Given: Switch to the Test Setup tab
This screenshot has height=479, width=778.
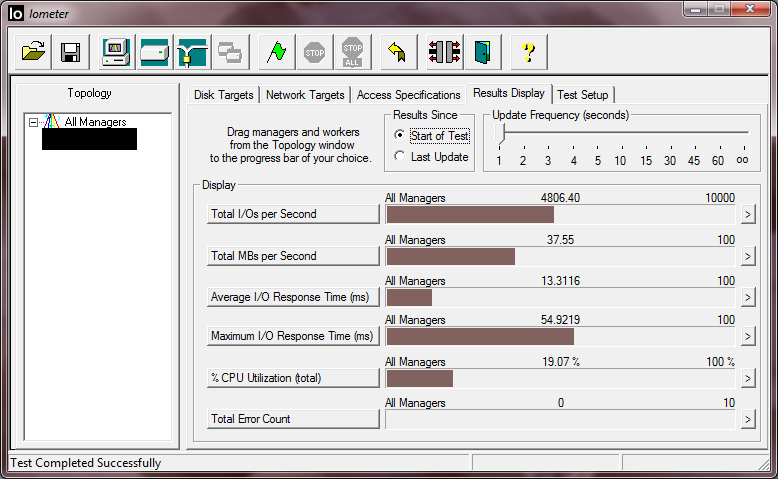Looking at the screenshot, I should pos(583,95).
